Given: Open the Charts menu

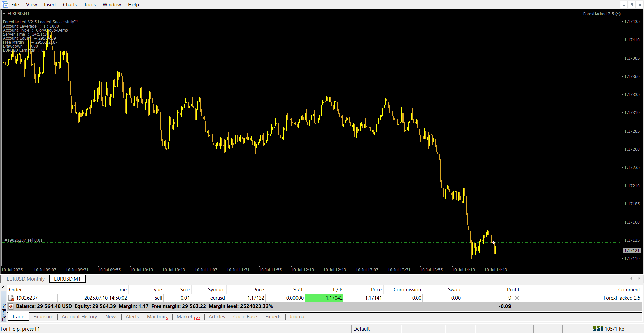Looking at the screenshot, I should [x=70, y=5].
